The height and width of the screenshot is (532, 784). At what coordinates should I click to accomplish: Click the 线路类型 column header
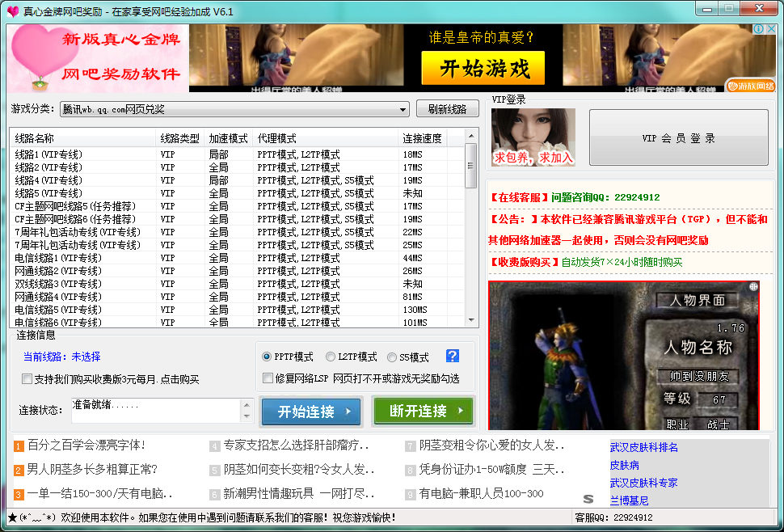pos(180,138)
